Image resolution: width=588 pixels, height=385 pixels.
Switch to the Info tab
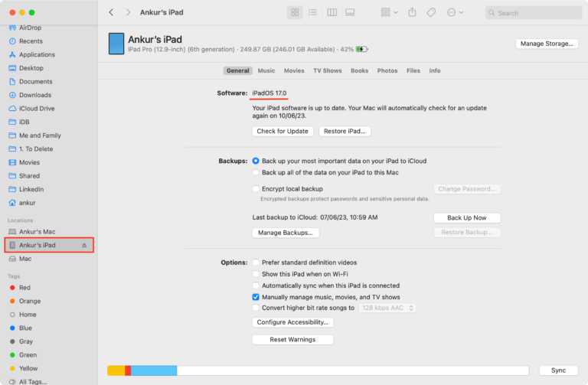[x=435, y=71]
